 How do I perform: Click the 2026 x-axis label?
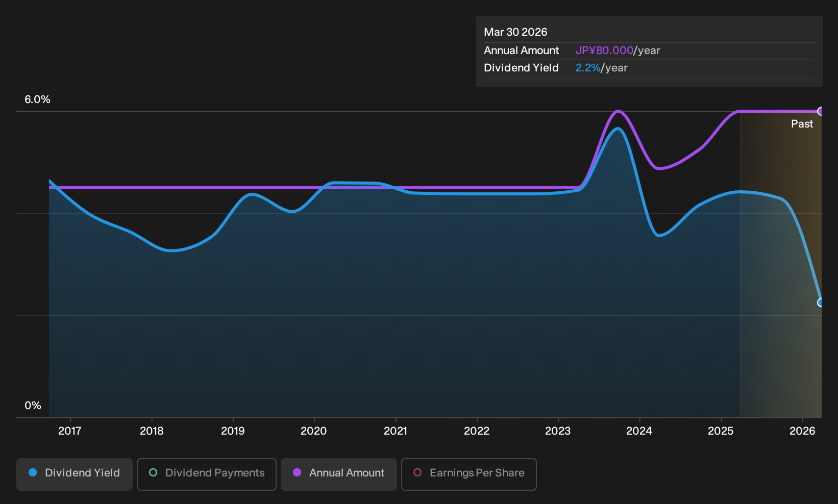coord(802,431)
